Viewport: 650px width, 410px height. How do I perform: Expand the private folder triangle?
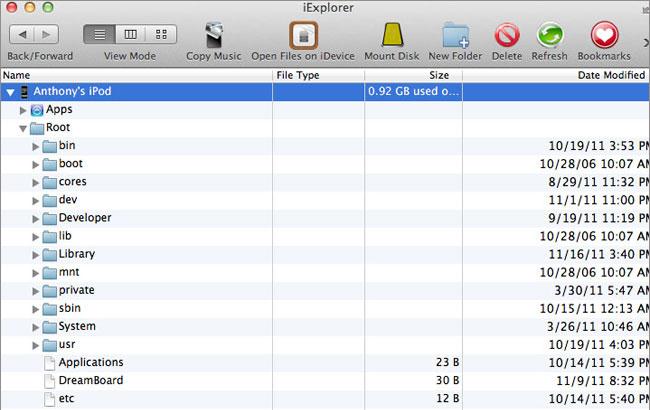coord(36,291)
